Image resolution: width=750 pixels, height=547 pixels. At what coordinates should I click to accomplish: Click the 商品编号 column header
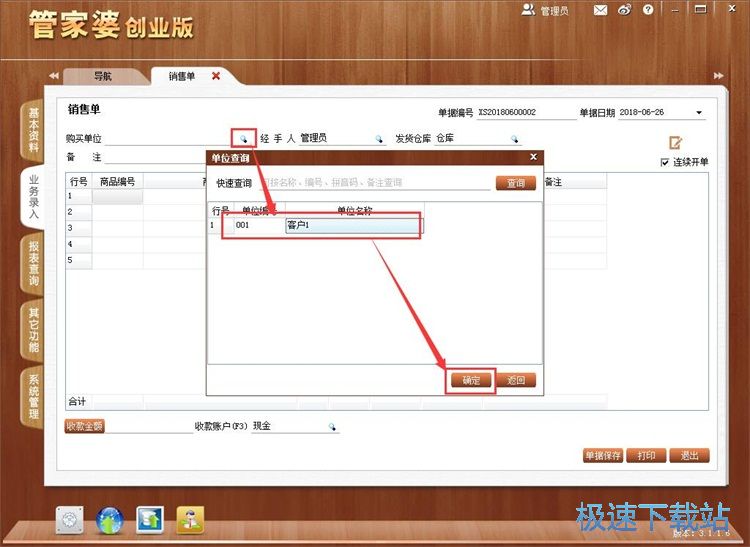pos(117,182)
